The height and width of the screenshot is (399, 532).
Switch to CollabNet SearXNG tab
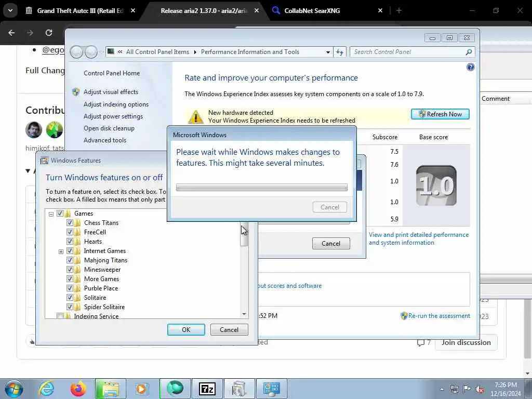(x=312, y=10)
